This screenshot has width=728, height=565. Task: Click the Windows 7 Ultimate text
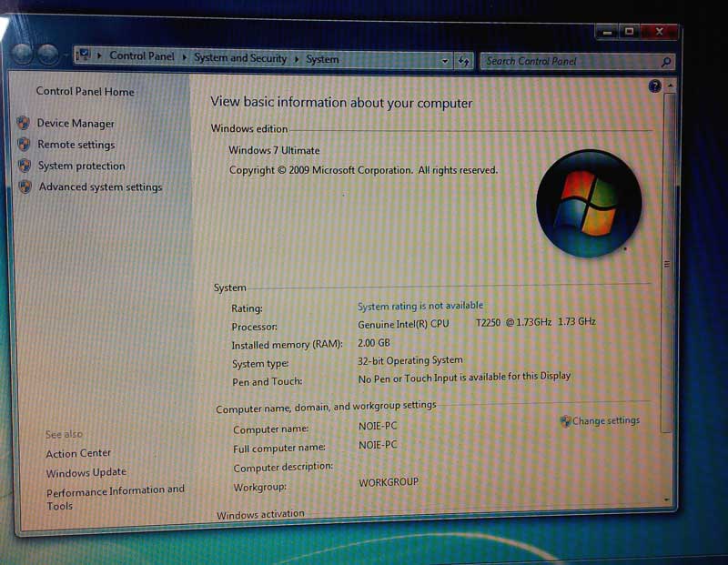[274, 150]
